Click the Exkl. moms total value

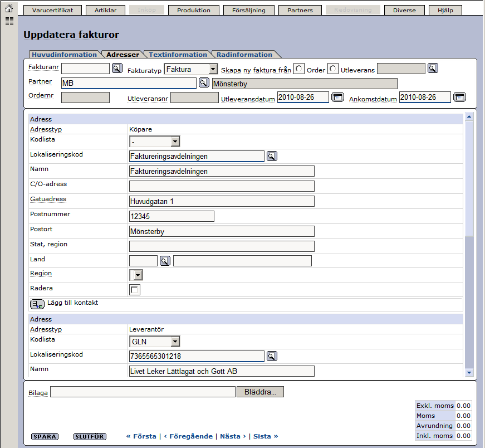(463, 406)
